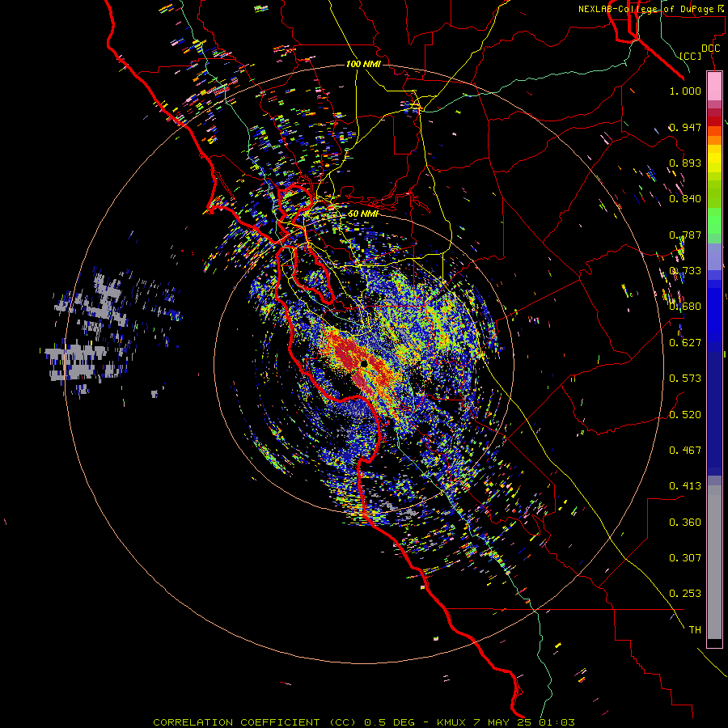Click the 50 NMI range ring label

(x=363, y=214)
